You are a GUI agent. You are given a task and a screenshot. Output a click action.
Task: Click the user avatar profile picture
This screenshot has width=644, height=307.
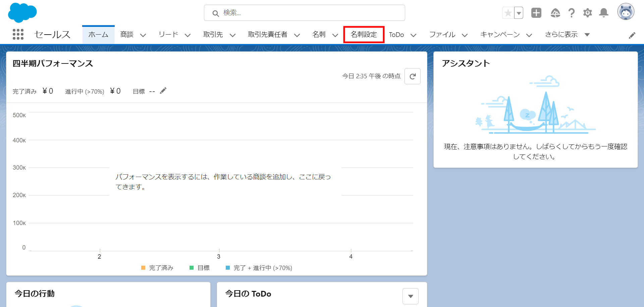pos(626,12)
